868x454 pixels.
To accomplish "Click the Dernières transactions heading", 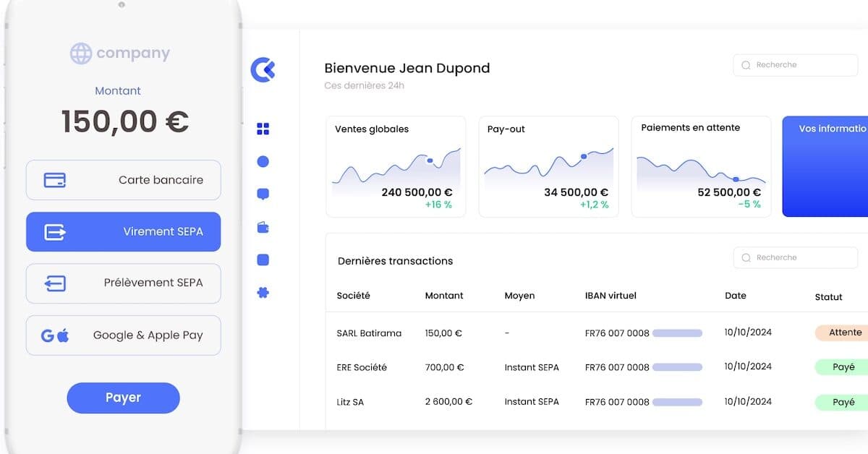I will pos(396,261).
